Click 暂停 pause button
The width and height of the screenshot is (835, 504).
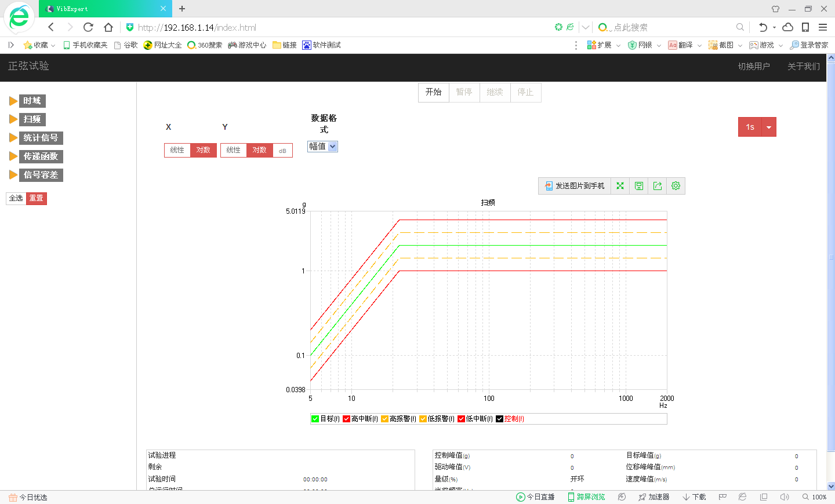point(464,92)
